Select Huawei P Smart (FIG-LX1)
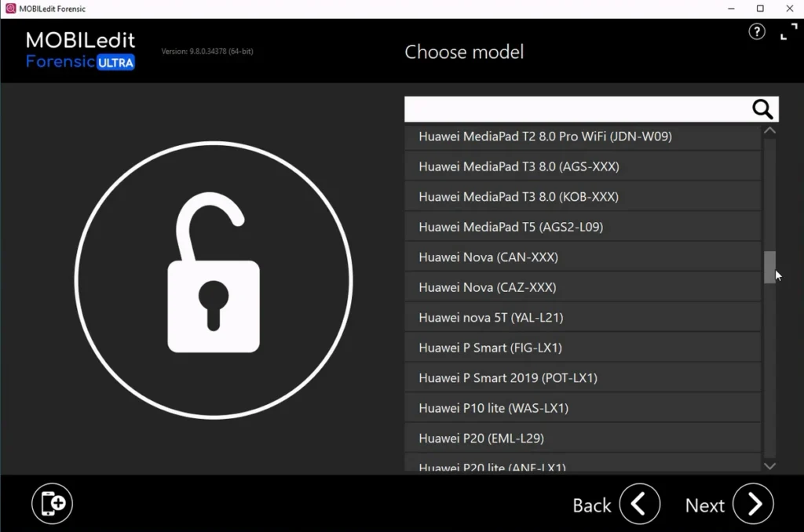The width and height of the screenshot is (804, 532). point(583,348)
